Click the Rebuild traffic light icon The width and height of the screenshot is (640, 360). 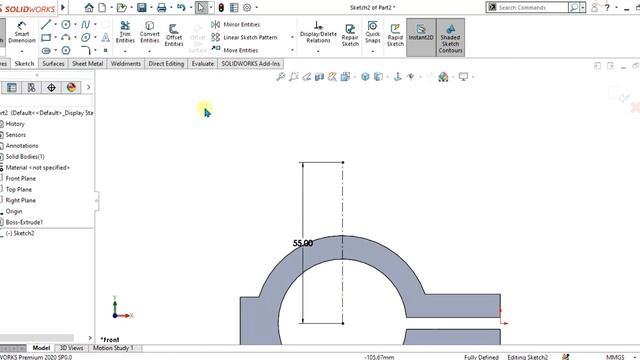coord(221,7)
